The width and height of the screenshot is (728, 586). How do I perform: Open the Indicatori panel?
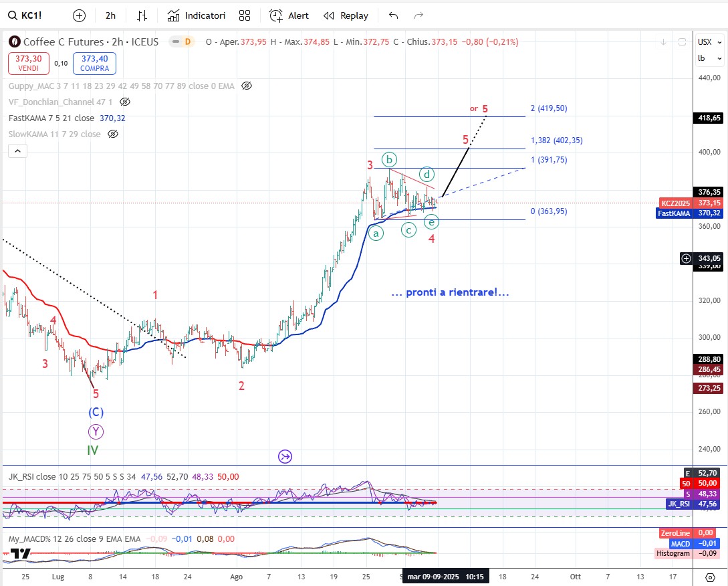[197, 15]
